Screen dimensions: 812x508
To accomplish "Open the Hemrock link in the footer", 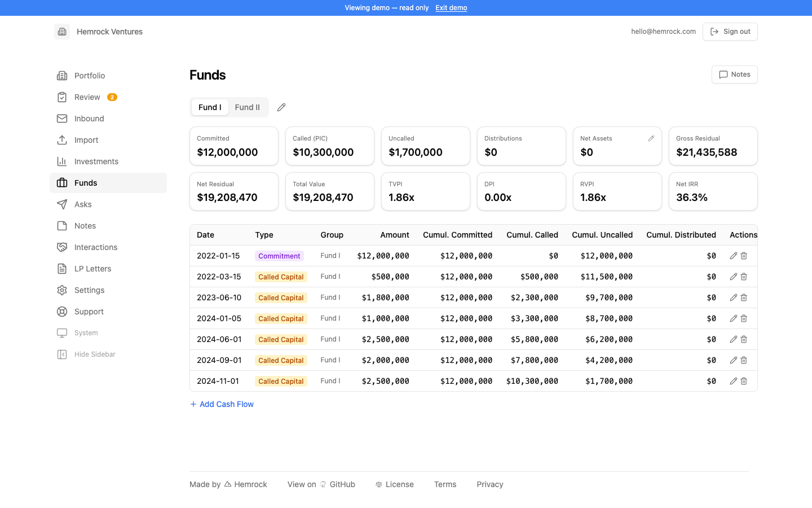I will click(246, 484).
